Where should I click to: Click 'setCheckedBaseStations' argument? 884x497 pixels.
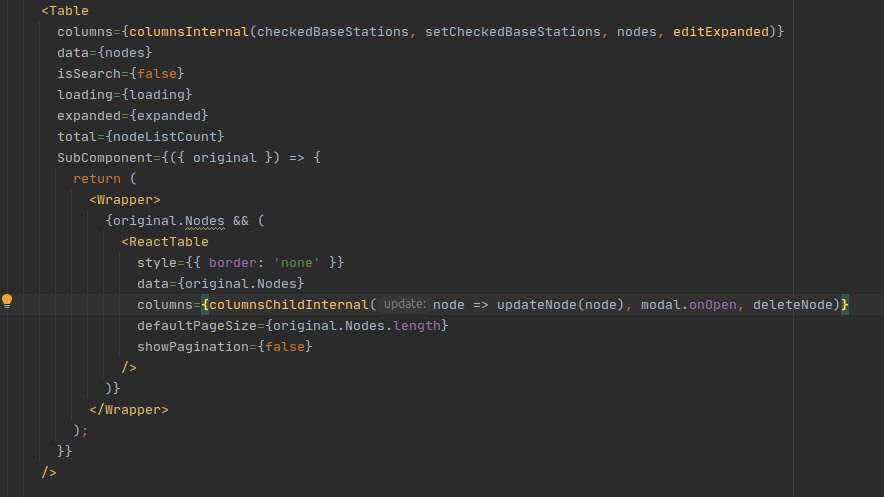pyautogui.click(x=512, y=32)
